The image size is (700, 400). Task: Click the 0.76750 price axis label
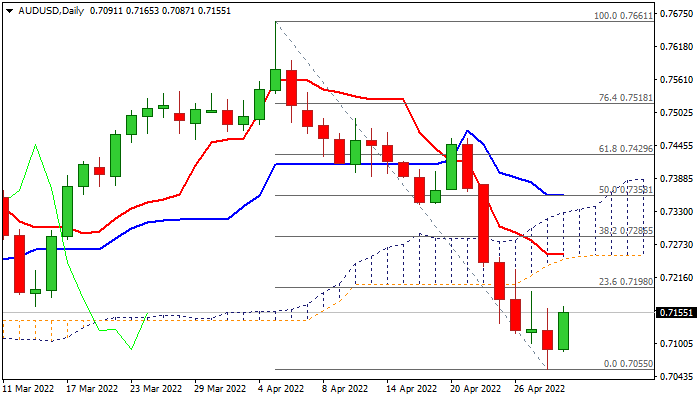click(676, 14)
